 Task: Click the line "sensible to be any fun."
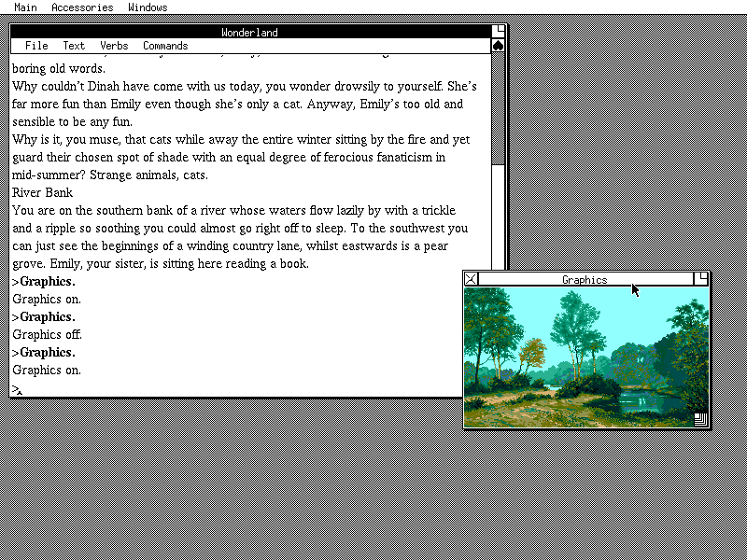pyautogui.click(x=73, y=122)
